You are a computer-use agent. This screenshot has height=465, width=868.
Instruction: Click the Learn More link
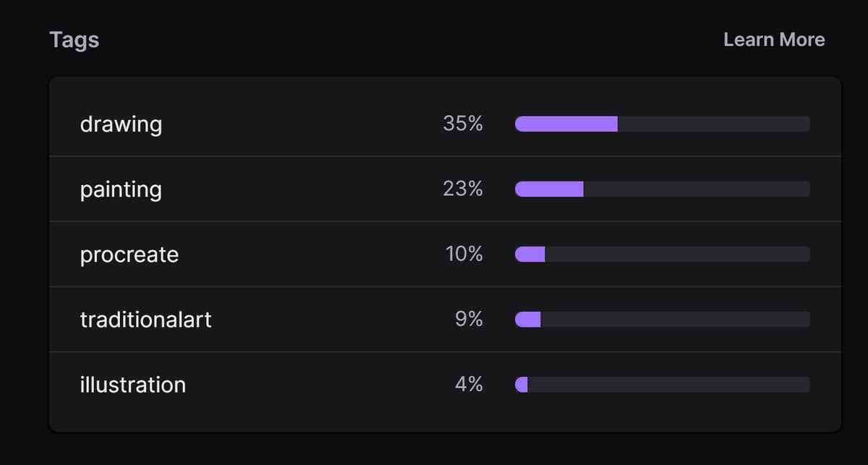[773, 40]
